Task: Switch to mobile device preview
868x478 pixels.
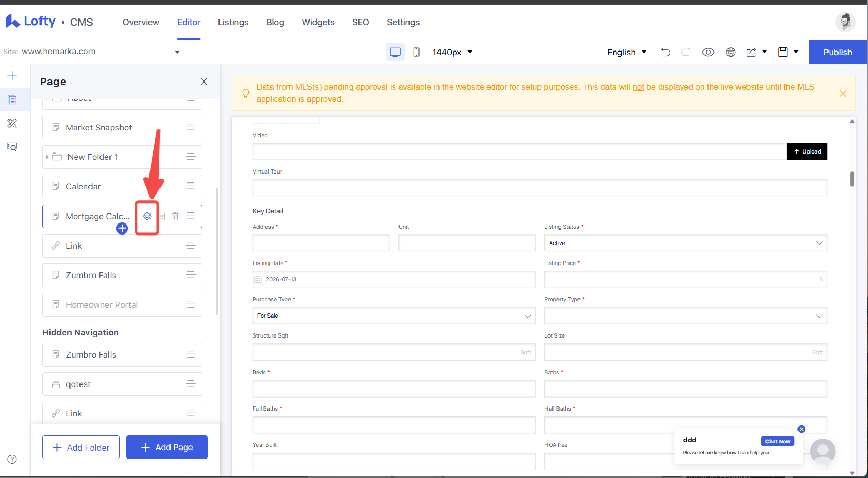Action: click(416, 52)
